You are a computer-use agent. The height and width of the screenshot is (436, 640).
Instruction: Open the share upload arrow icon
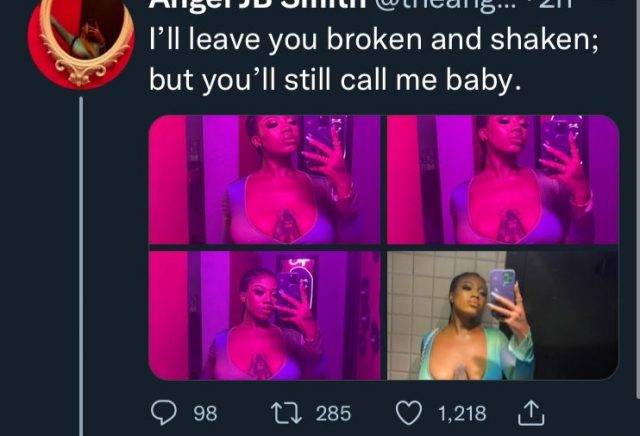[x=531, y=413]
